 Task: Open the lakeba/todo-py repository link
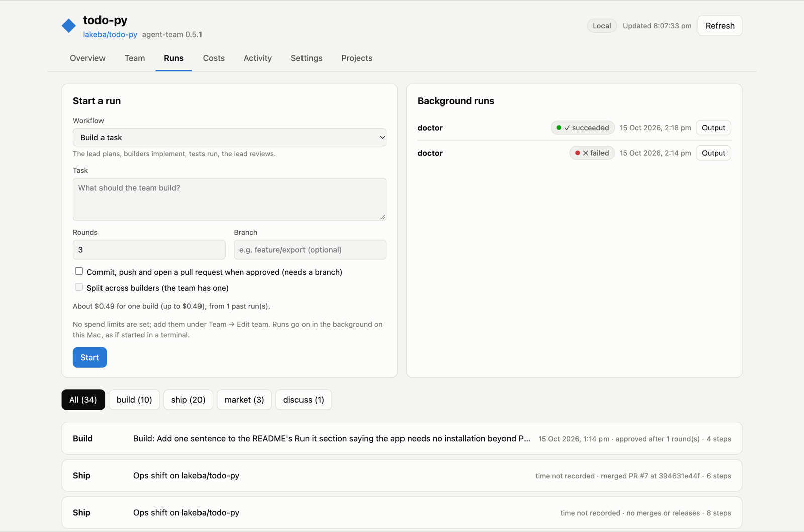pos(110,35)
